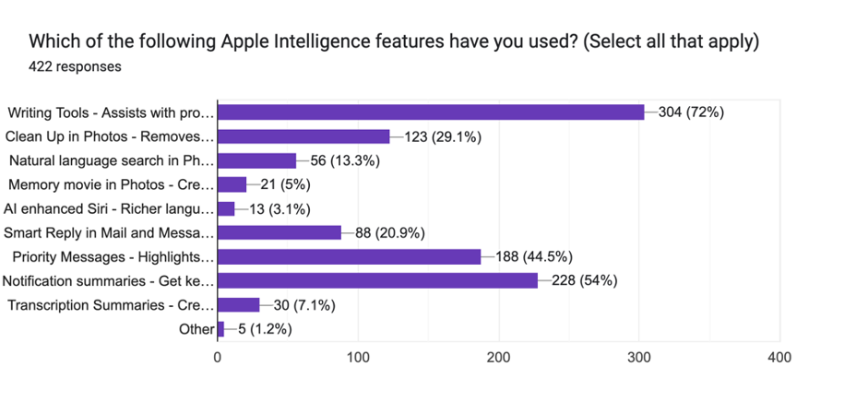Click the Smart Reply in Mail bar
This screenshot has height=414, width=868.
(279, 232)
